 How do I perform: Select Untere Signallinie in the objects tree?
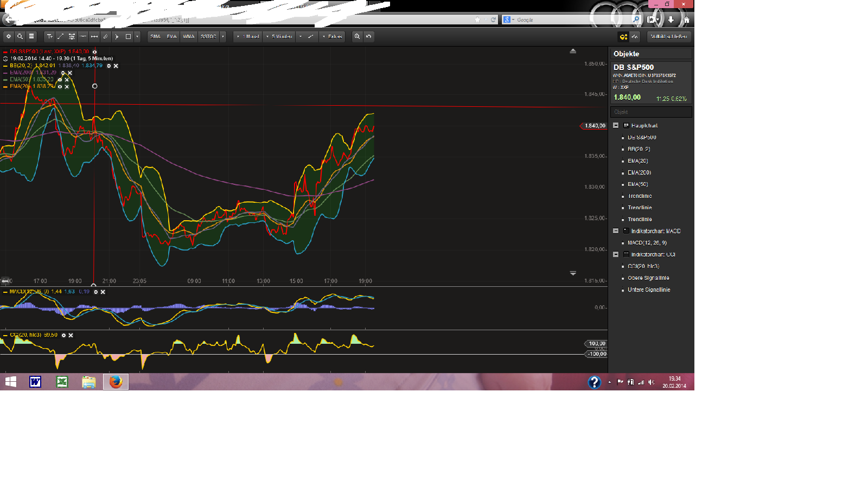pyautogui.click(x=649, y=290)
